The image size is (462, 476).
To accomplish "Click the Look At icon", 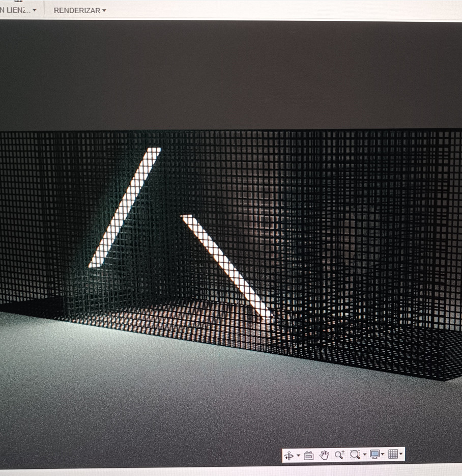I will pyautogui.click(x=308, y=455).
